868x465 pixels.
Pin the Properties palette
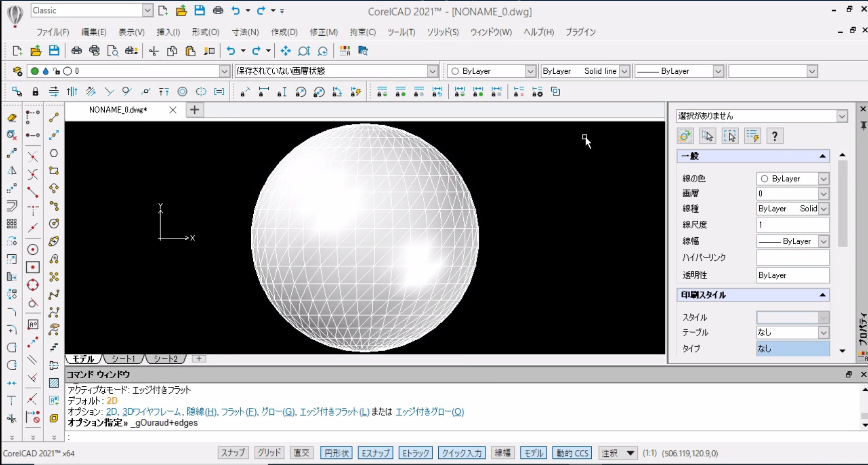(863, 125)
